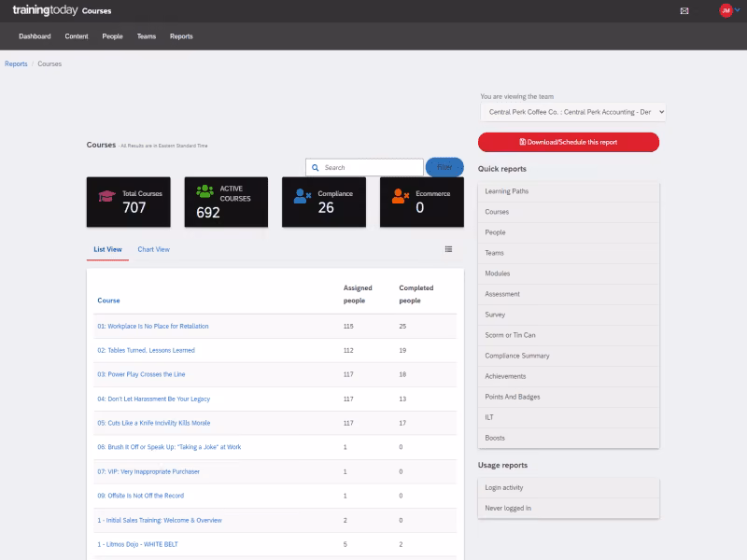This screenshot has width=747, height=560.
Task: Open the Teams menu
Action: 147,36
